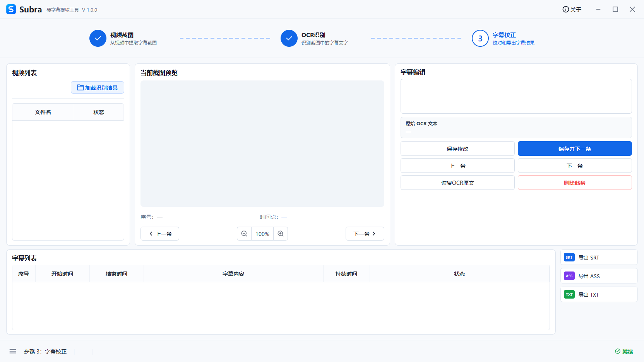The height and width of the screenshot is (362, 644).
Task: Click 步骤 3: 字幕校正 in status bar
Action: (45, 352)
